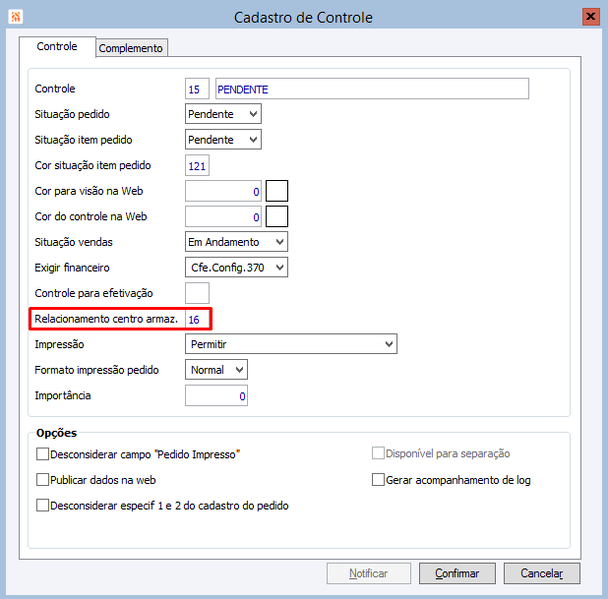This screenshot has height=599, width=608.
Task: Select the Controle tab
Action: [x=57, y=47]
